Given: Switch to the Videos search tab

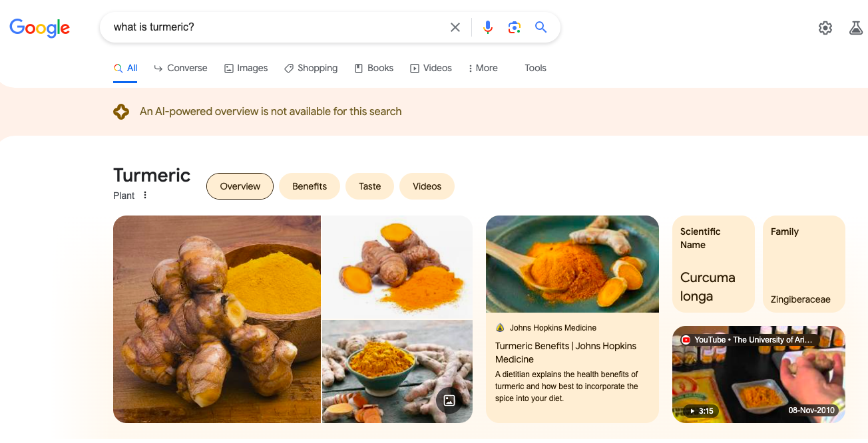Looking at the screenshot, I should [x=431, y=68].
